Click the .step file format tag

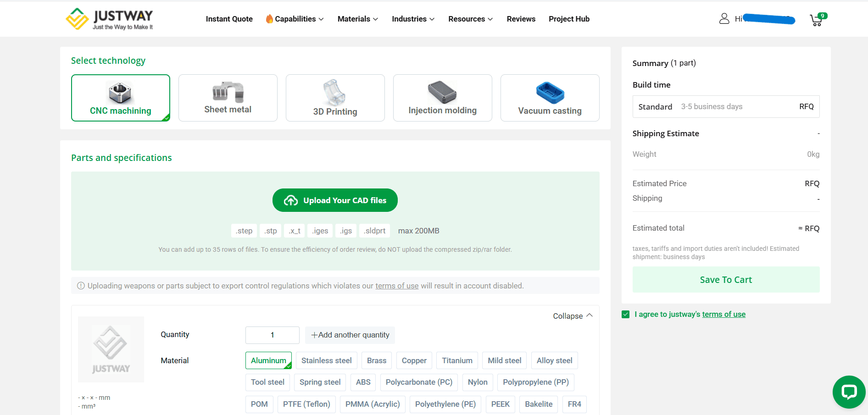244,231
